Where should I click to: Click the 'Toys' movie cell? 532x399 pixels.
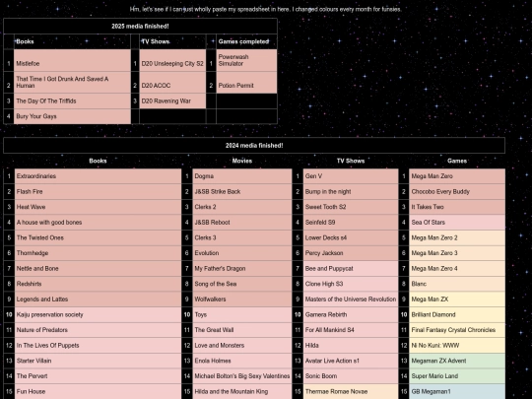pyautogui.click(x=242, y=315)
